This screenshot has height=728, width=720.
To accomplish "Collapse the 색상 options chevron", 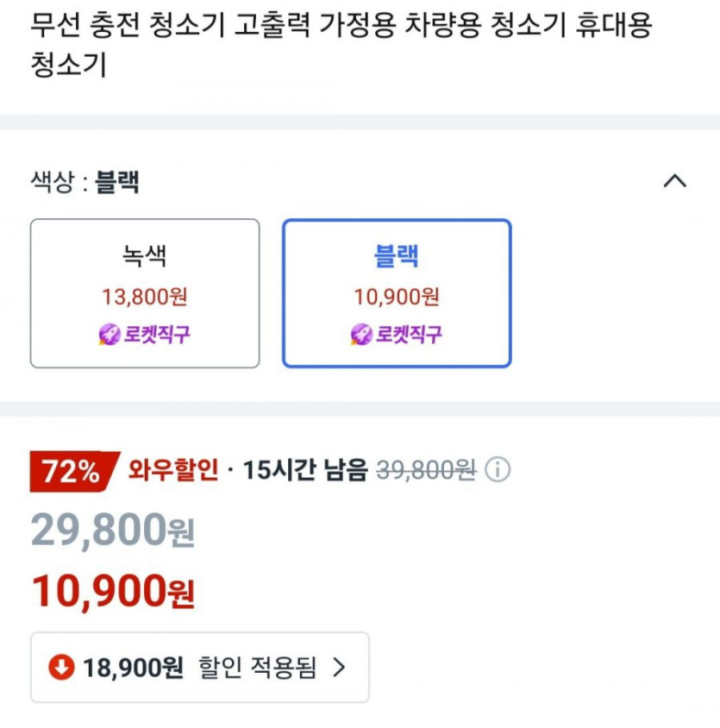I will click(x=674, y=182).
